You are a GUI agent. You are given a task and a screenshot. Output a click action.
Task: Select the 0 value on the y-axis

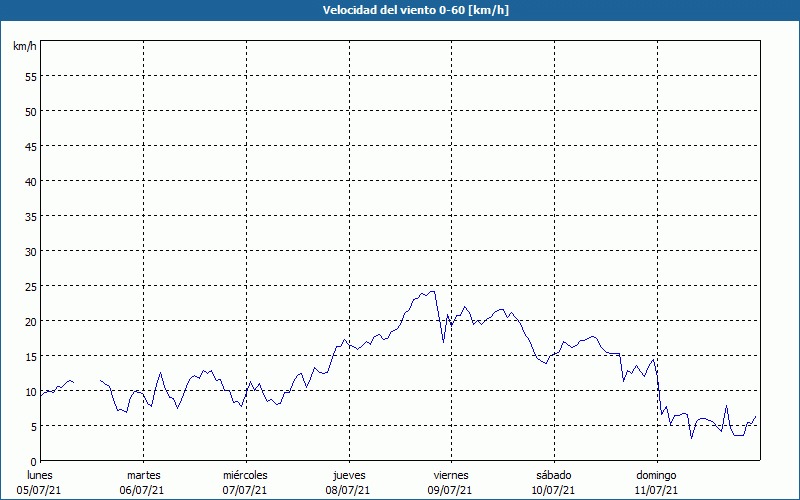34,462
